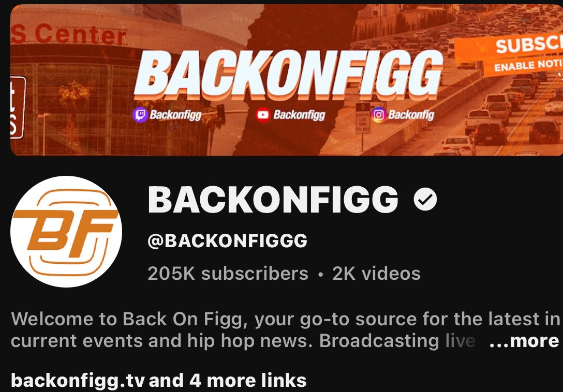Image resolution: width=563 pixels, height=392 pixels.
Task: Open the backonfigg.tv link
Action: point(78,380)
